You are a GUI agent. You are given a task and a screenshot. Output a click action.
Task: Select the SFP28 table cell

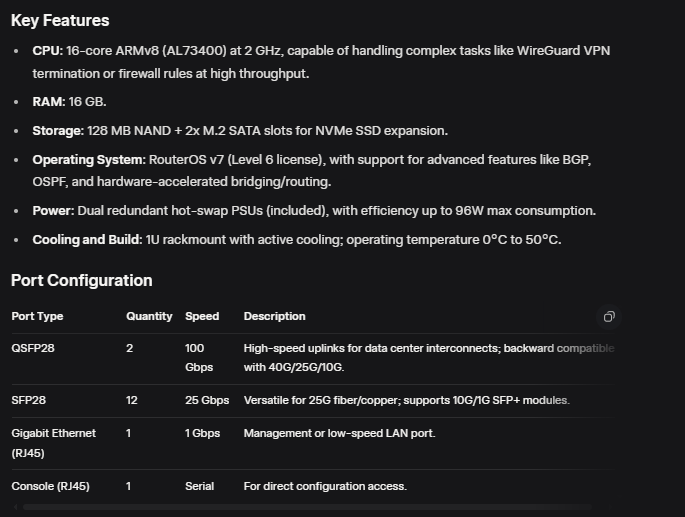tap(28, 401)
